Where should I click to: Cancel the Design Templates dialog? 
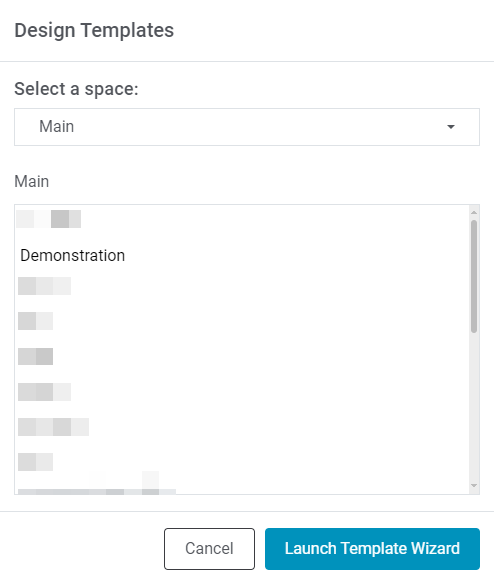pyautogui.click(x=209, y=549)
